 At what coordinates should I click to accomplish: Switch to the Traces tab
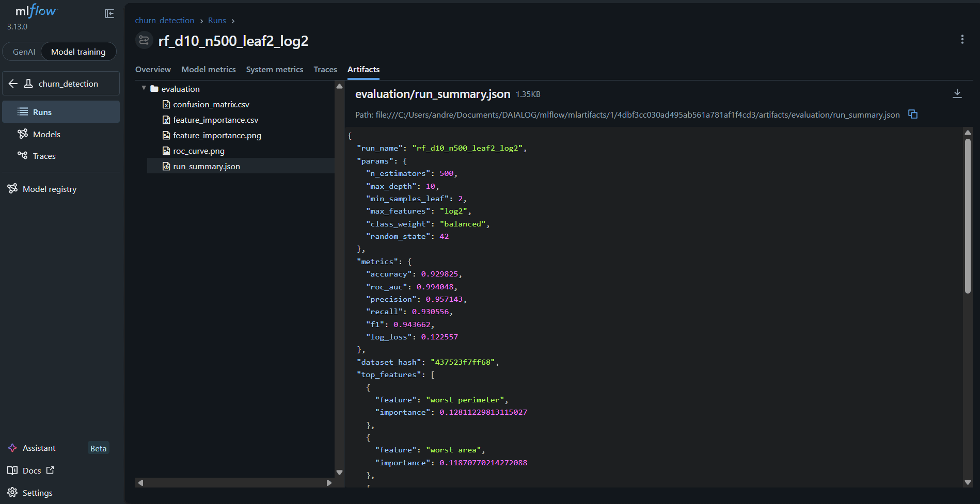pyautogui.click(x=325, y=69)
